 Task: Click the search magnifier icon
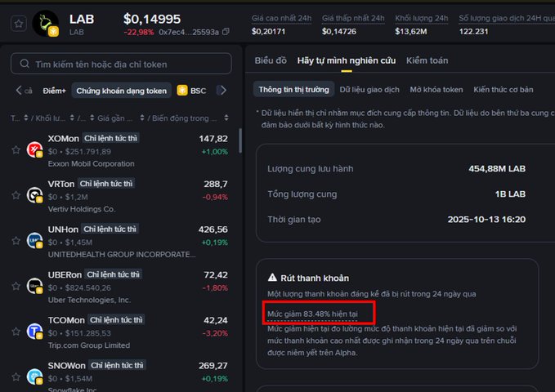point(25,64)
